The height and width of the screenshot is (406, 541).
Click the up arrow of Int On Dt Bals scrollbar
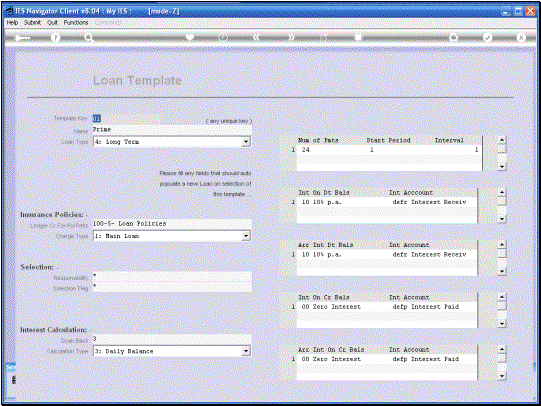pyautogui.click(x=502, y=192)
